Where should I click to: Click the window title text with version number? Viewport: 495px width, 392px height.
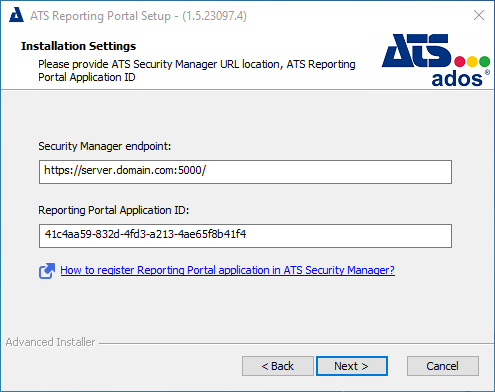coord(138,16)
